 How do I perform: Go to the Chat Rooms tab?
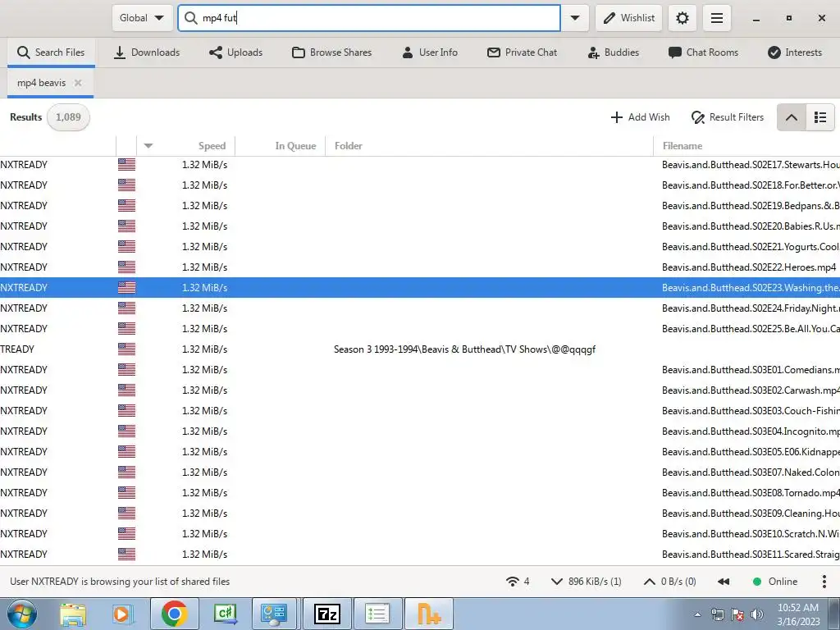[703, 52]
